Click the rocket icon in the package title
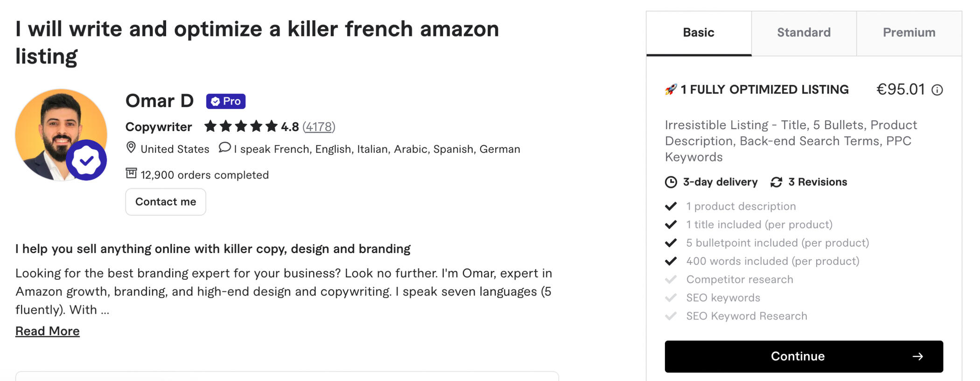The height and width of the screenshot is (381, 980). pyautogui.click(x=671, y=89)
